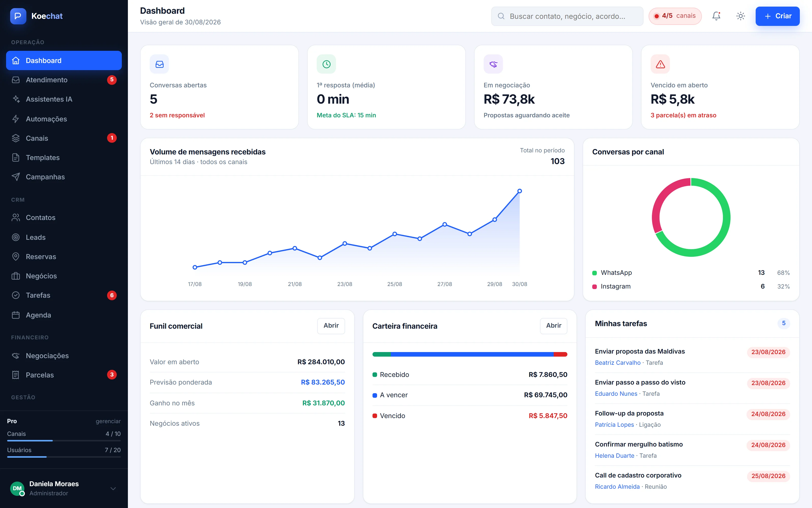Open Carteira financeira with Abrir button
The height and width of the screenshot is (508, 812).
tap(554, 326)
